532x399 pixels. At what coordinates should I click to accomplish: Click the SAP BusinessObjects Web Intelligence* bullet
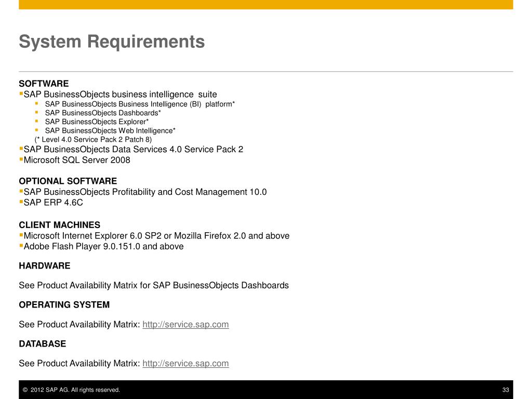coord(110,130)
